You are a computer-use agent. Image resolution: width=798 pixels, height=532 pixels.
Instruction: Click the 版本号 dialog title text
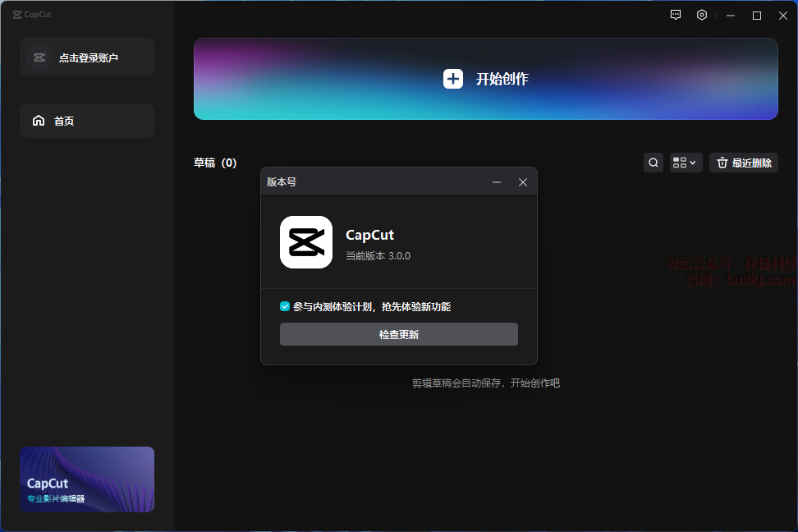(x=282, y=181)
